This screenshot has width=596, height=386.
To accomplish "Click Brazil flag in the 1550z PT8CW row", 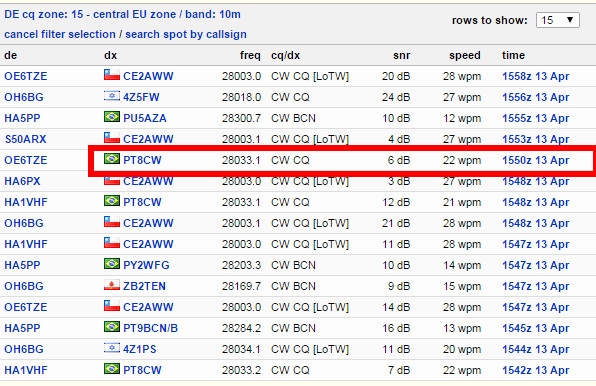I will click(x=112, y=159).
